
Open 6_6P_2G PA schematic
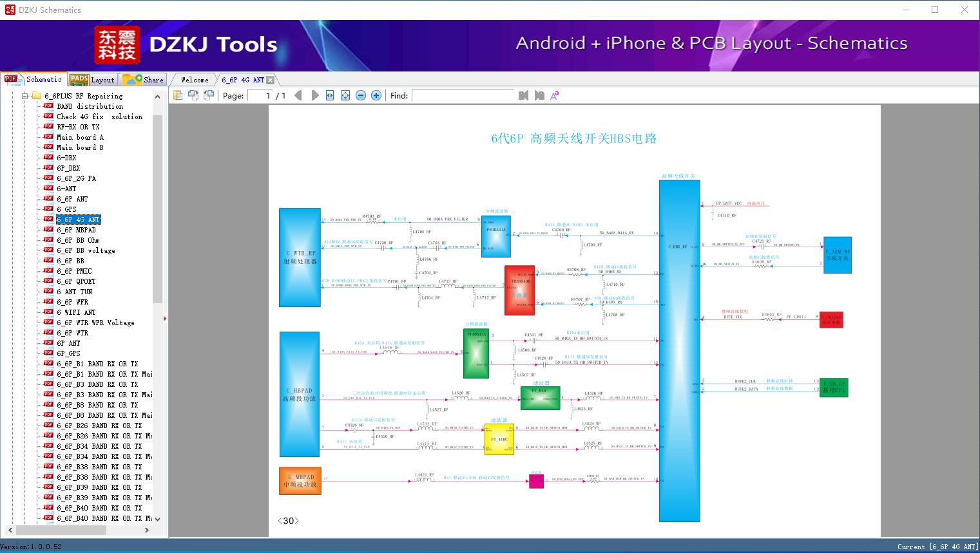(x=76, y=178)
